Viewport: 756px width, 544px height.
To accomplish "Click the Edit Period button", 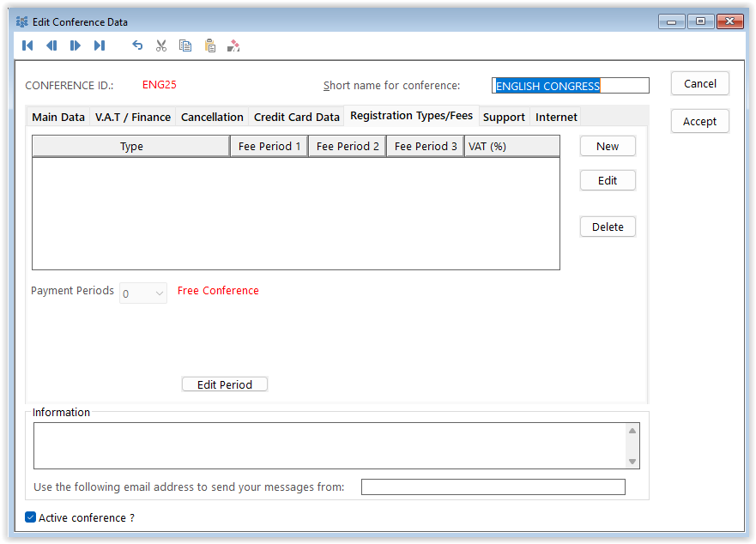I will (x=225, y=384).
